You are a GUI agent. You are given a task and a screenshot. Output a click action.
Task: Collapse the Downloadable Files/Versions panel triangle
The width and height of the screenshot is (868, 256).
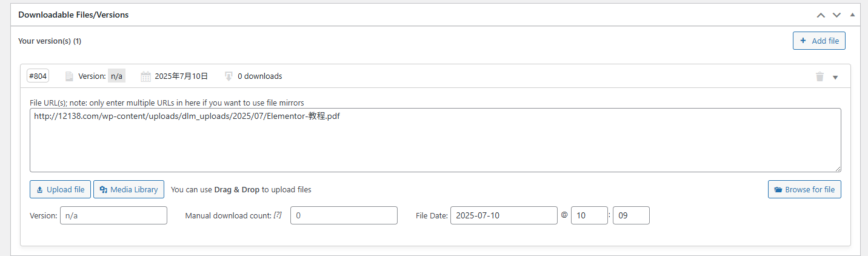click(852, 15)
